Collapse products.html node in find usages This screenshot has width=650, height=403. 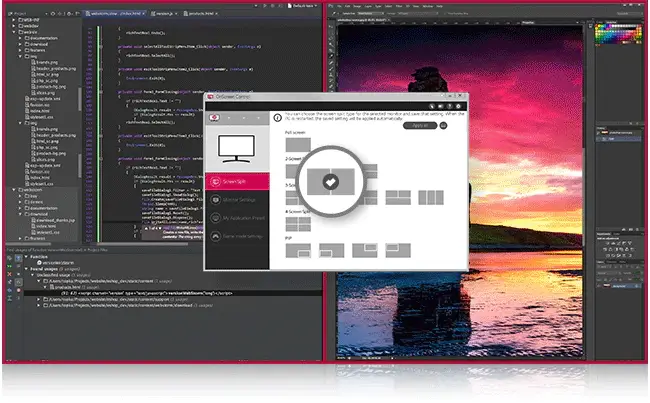45,287
